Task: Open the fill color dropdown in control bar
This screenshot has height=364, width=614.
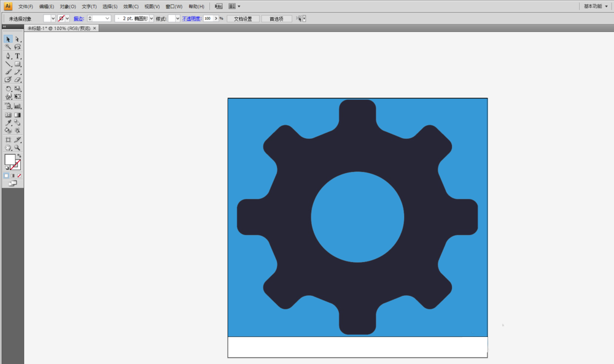Action: 53,18
